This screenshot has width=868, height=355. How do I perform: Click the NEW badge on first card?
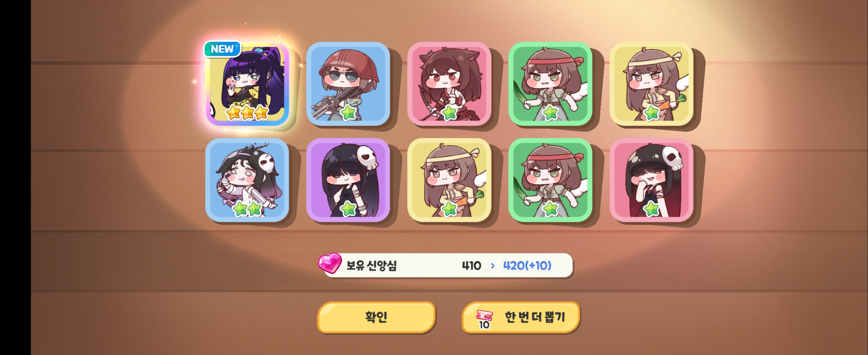(x=222, y=49)
